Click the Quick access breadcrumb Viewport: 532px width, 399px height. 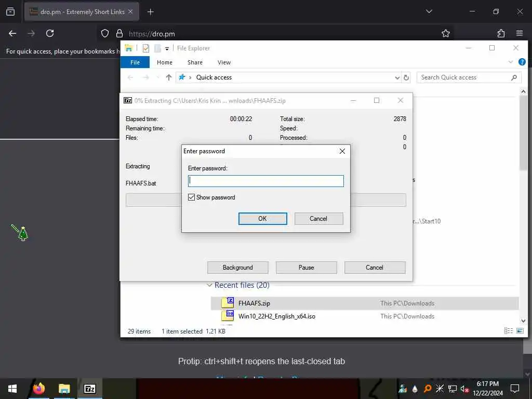(x=214, y=77)
